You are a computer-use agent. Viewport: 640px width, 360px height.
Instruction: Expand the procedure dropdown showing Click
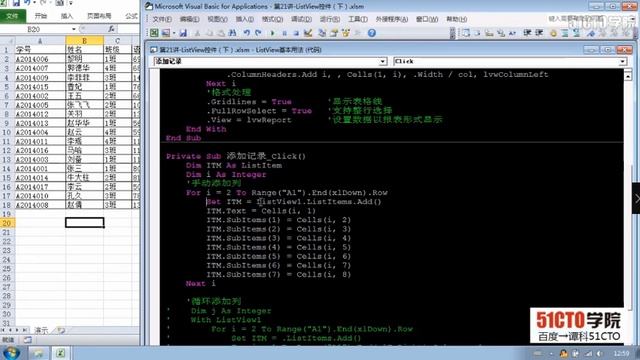(x=622, y=61)
